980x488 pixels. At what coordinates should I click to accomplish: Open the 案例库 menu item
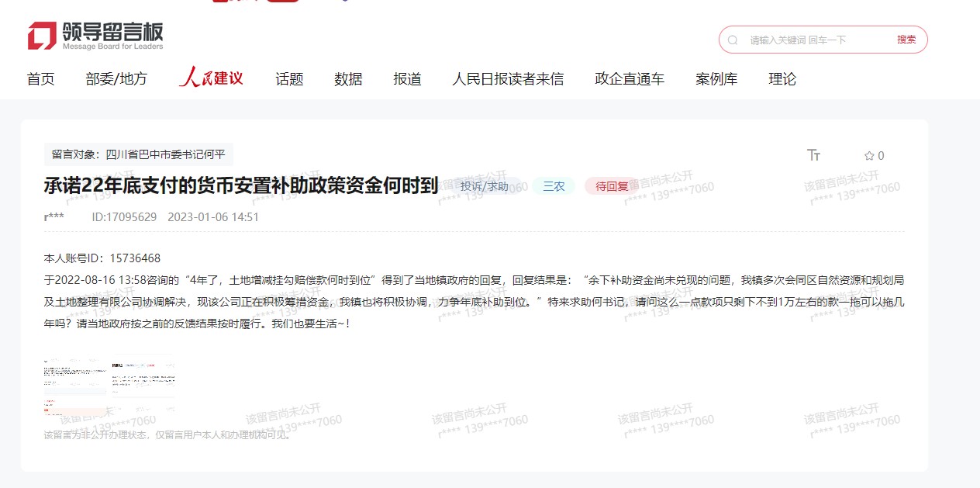716,79
